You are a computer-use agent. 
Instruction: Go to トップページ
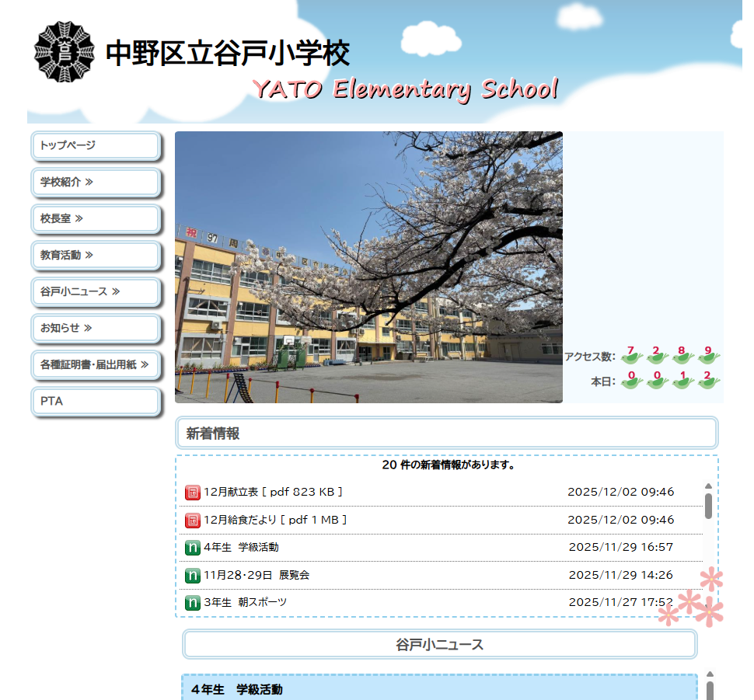click(96, 145)
